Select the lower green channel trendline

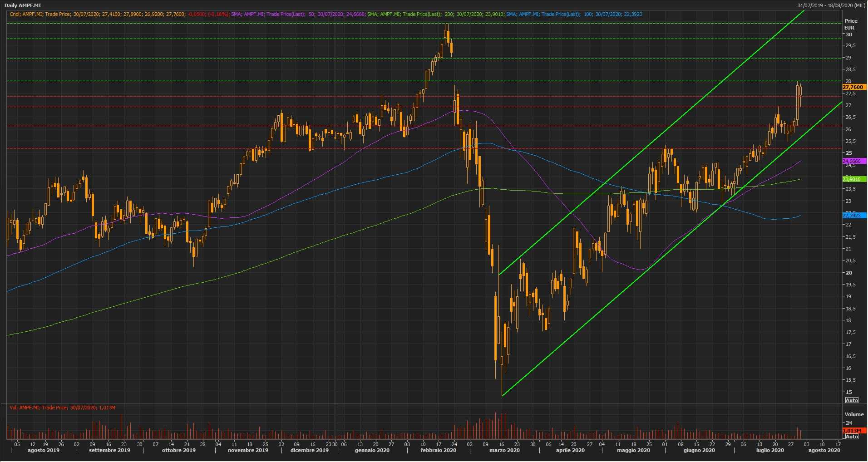tap(672, 249)
